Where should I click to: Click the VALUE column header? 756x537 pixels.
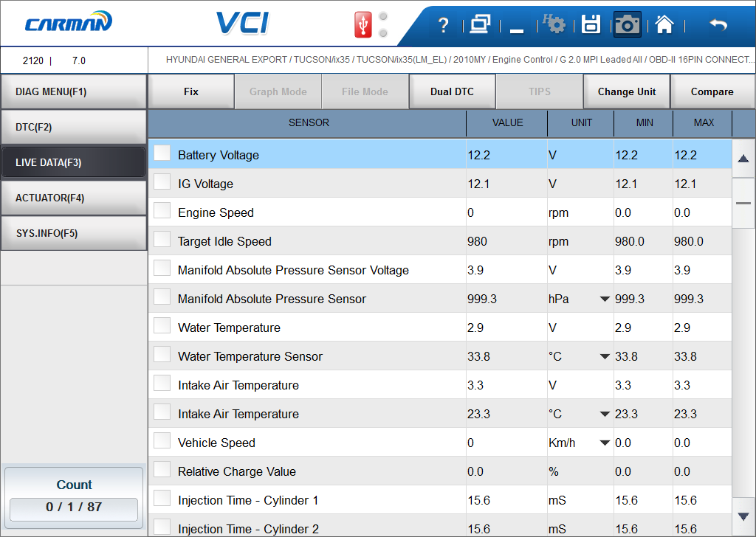click(x=507, y=122)
